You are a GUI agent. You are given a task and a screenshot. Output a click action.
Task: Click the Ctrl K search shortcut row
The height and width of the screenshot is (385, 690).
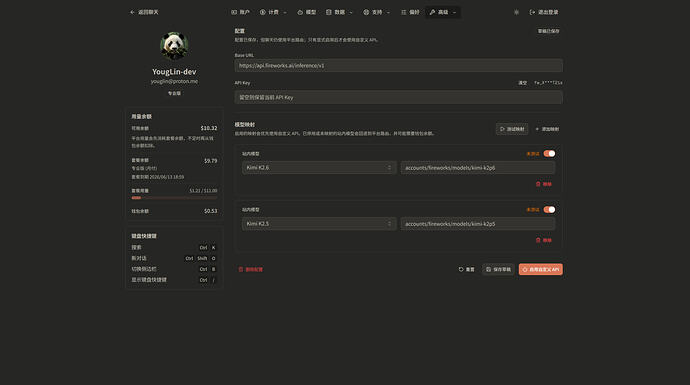coord(174,247)
